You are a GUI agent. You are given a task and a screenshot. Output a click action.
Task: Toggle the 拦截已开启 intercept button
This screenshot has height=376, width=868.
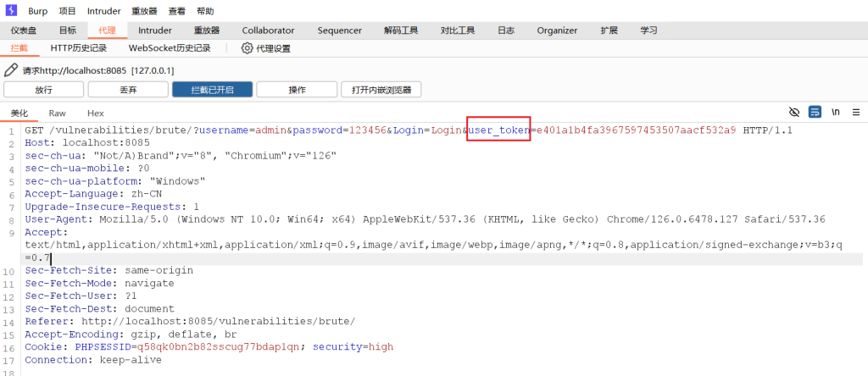[212, 90]
